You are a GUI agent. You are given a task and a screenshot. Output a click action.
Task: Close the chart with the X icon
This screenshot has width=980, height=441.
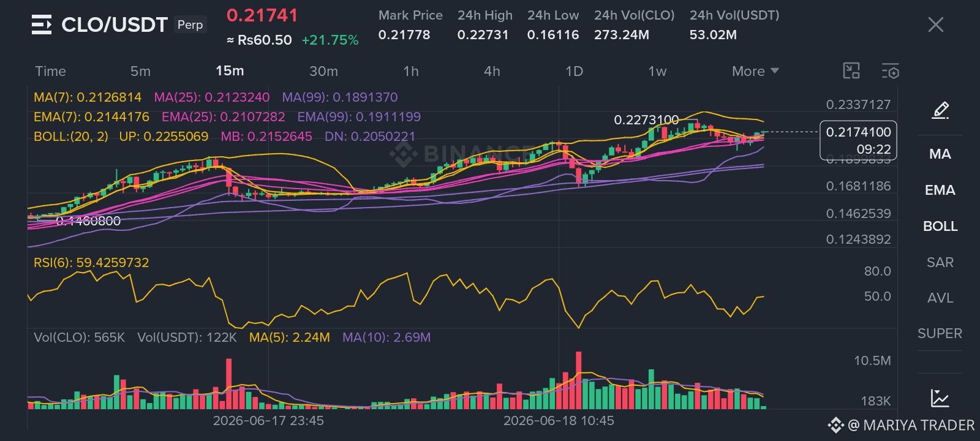tap(936, 24)
